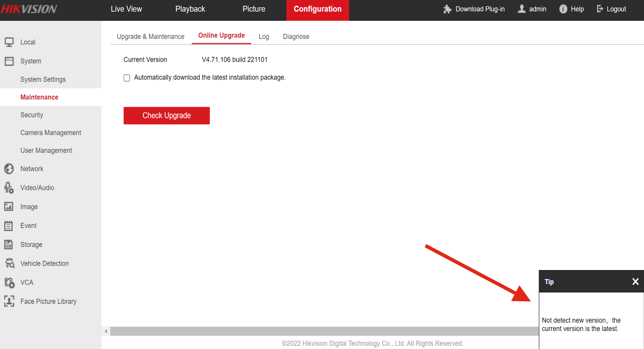
Task: Open Camera Management settings
Action: (51, 133)
